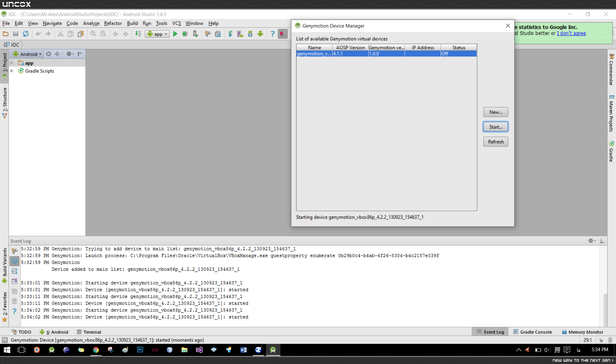Toggle scroll to end in Event Log
The image size is (616, 364).
pyautogui.click(x=14, y=281)
